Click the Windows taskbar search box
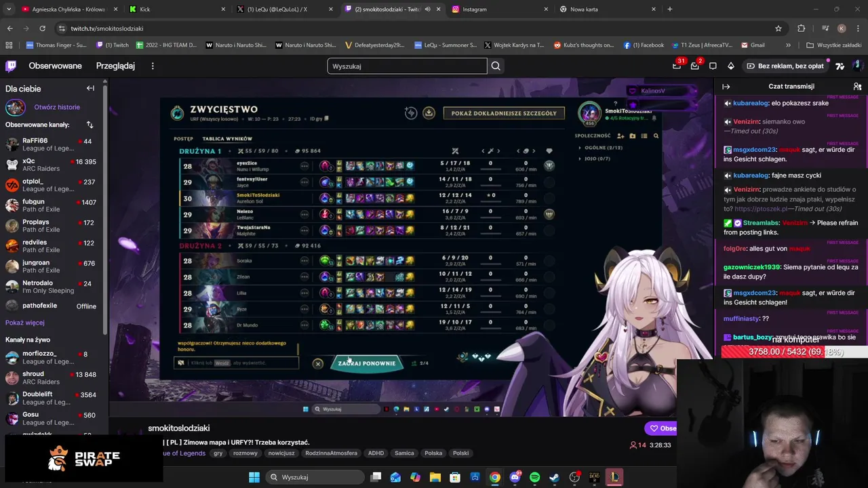868x488 pixels. point(314,477)
